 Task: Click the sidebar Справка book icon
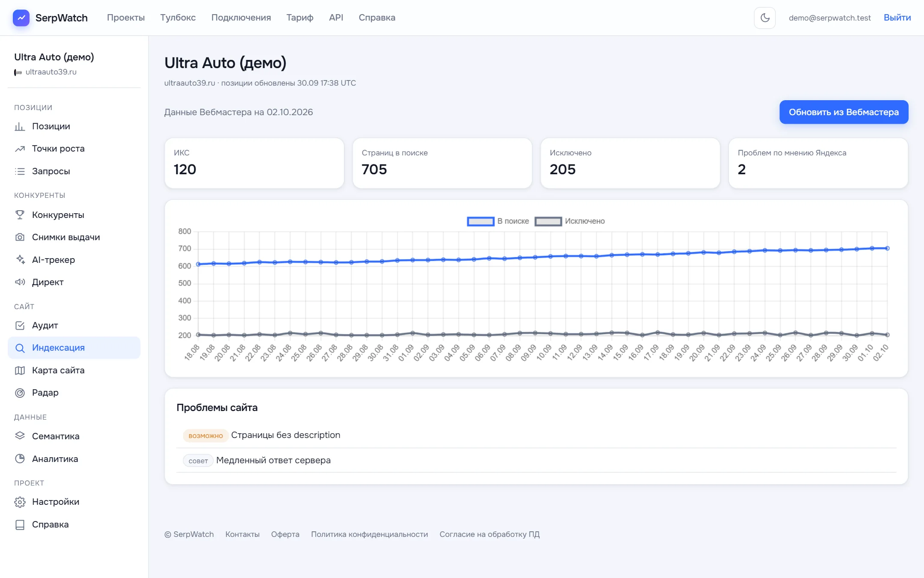tap(20, 524)
